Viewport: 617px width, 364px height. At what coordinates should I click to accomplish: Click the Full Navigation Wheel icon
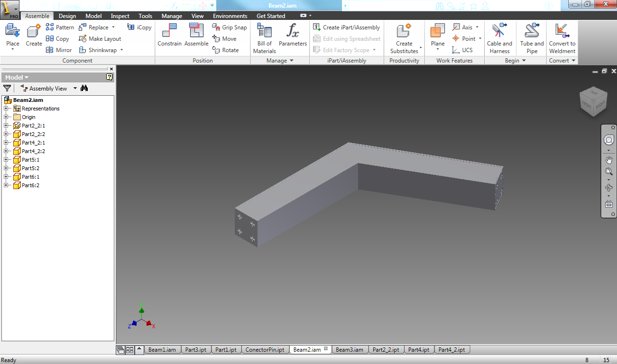pyautogui.click(x=609, y=140)
